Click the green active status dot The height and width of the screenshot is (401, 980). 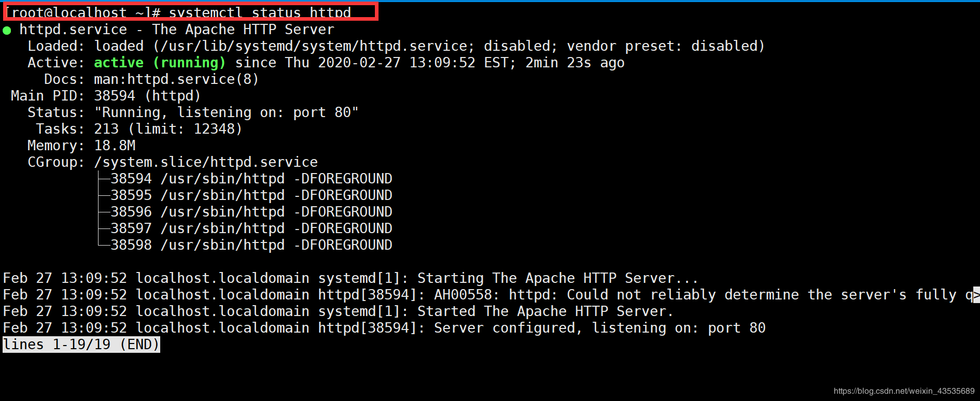coord(7,31)
